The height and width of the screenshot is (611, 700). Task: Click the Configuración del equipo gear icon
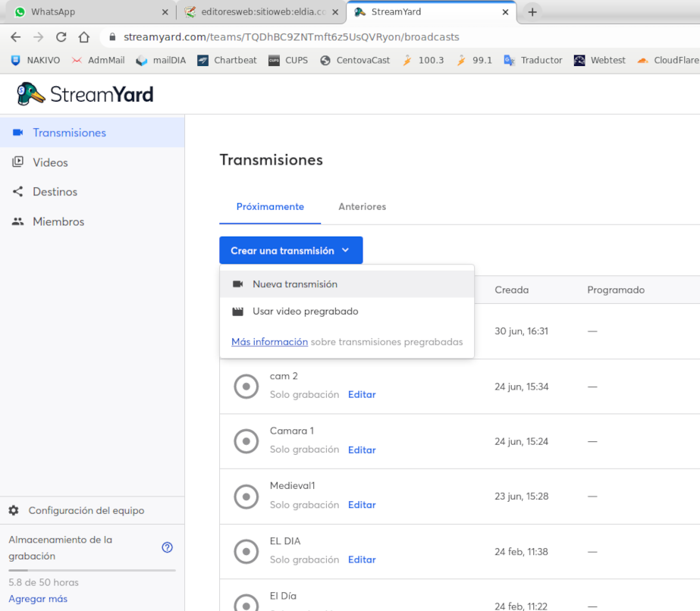click(x=14, y=511)
